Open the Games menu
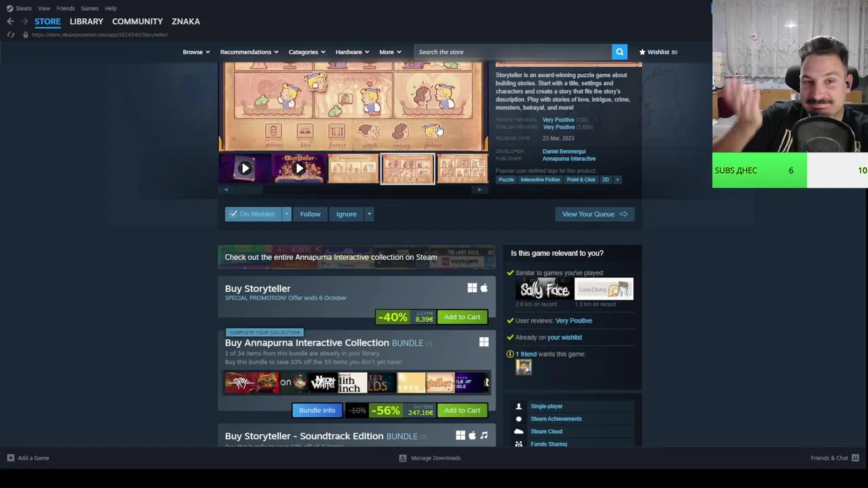The width and height of the screenshot is (868, 488). (90, 8)
